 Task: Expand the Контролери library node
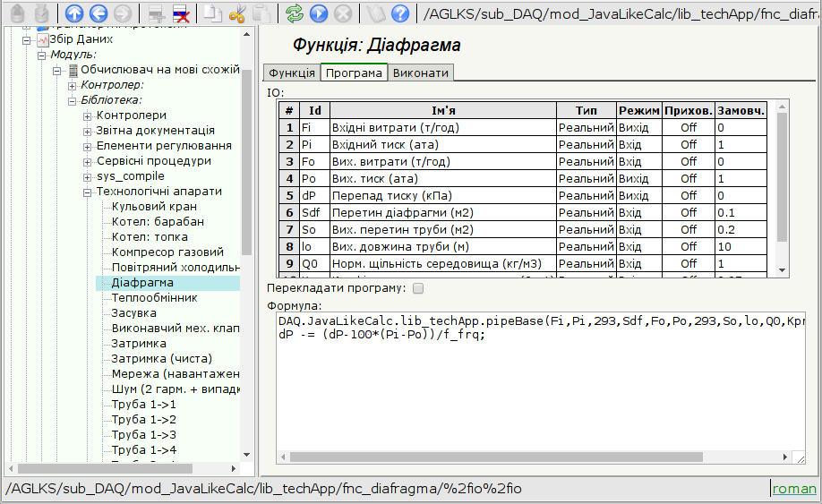(x=88, y=115)
